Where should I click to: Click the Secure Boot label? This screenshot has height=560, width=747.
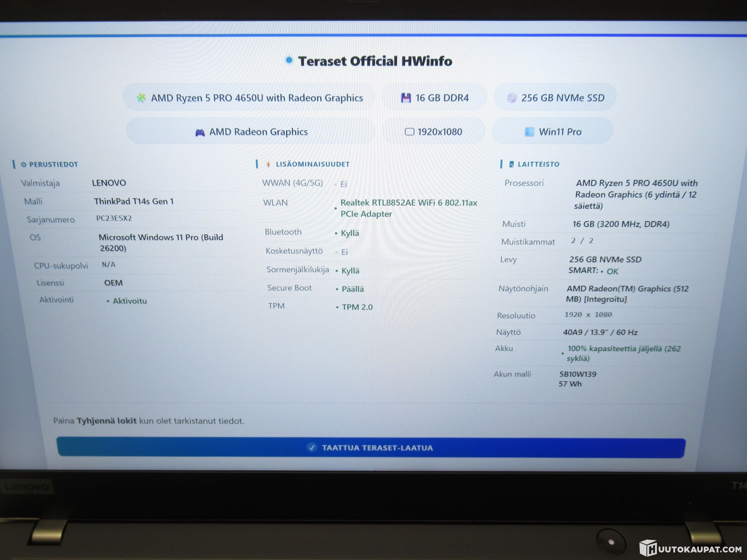pyautogui.click(x=290, y=288)
